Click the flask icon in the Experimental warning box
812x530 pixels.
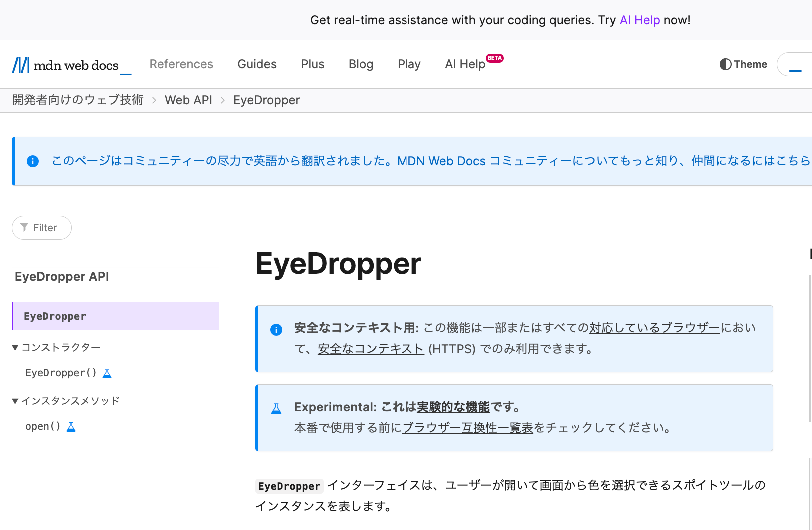click(276, 408)
